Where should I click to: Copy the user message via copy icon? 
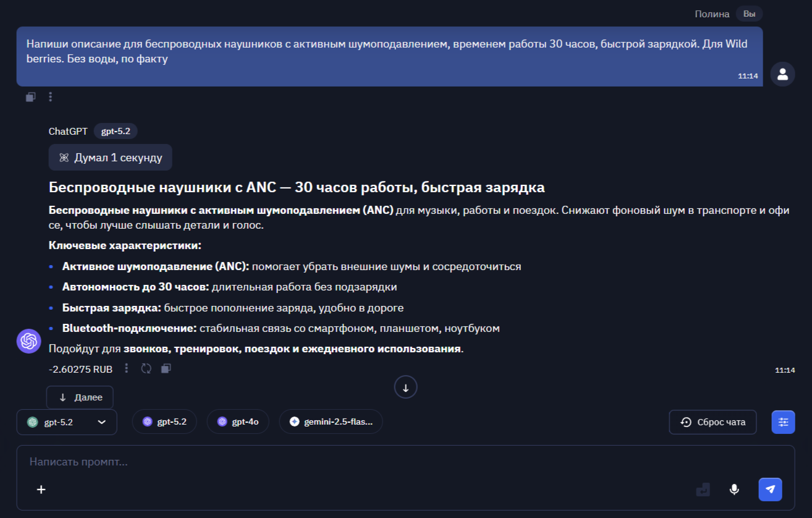click(30, 96)
